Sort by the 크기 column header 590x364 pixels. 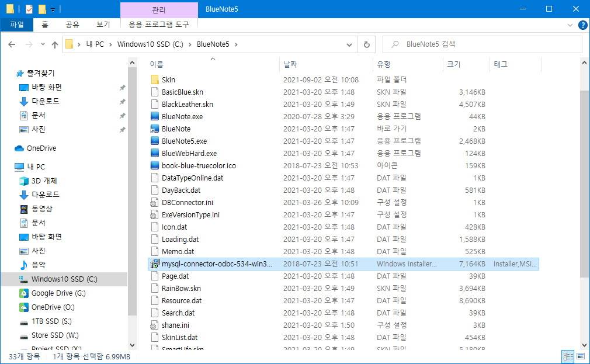467,64
